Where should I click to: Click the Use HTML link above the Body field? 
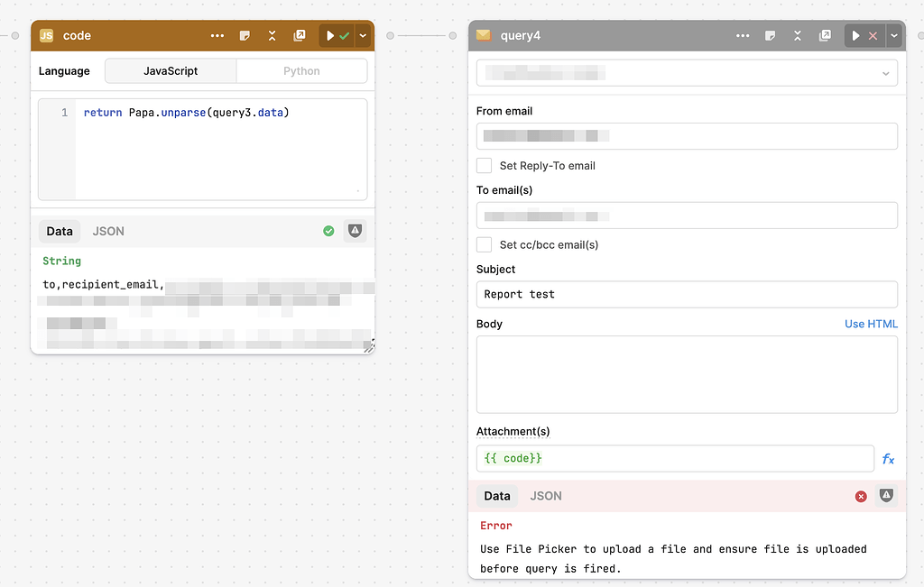[871, 324]
